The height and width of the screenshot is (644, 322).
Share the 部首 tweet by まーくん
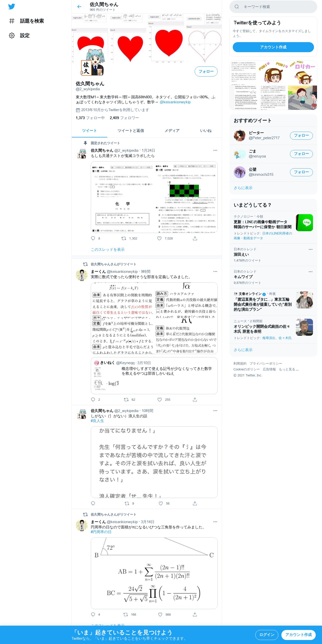[195, 399]
